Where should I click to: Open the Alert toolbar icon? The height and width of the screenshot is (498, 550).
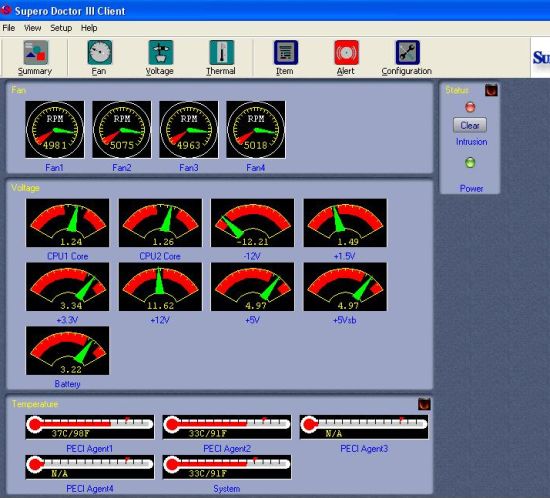click(x=347, y=53)
